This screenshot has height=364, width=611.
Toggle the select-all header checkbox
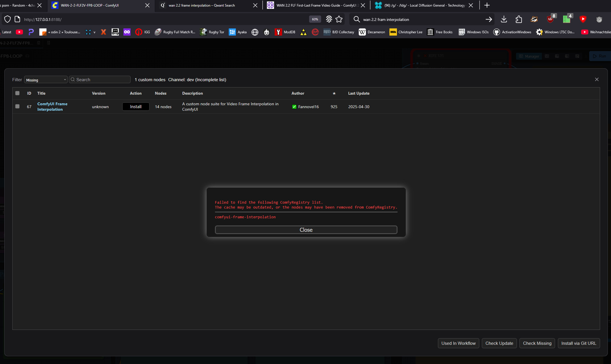17,93
